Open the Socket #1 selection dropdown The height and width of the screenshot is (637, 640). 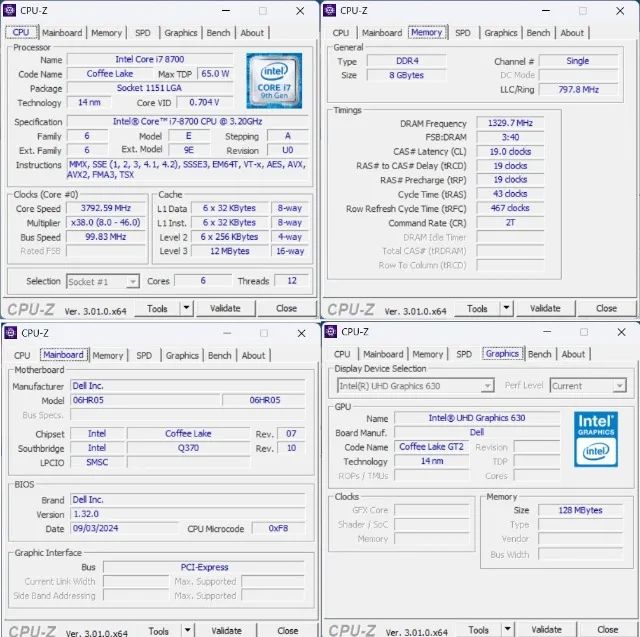[103, 282]
